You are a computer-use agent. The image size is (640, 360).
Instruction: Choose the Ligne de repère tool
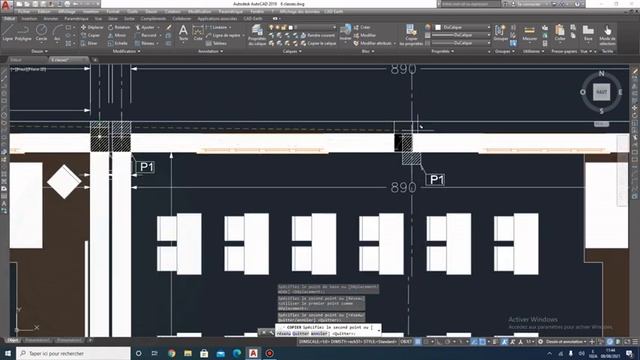click(223, 36)
